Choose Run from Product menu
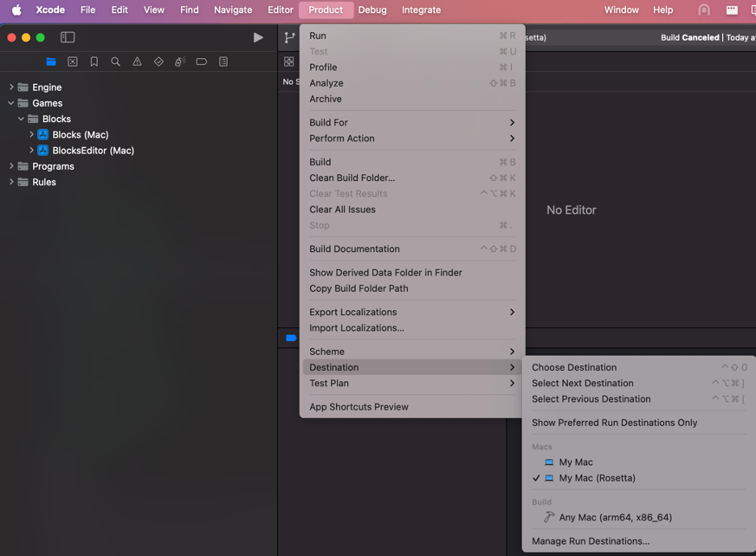The height and width of the screenshot is (556, 756). [412, 36]
